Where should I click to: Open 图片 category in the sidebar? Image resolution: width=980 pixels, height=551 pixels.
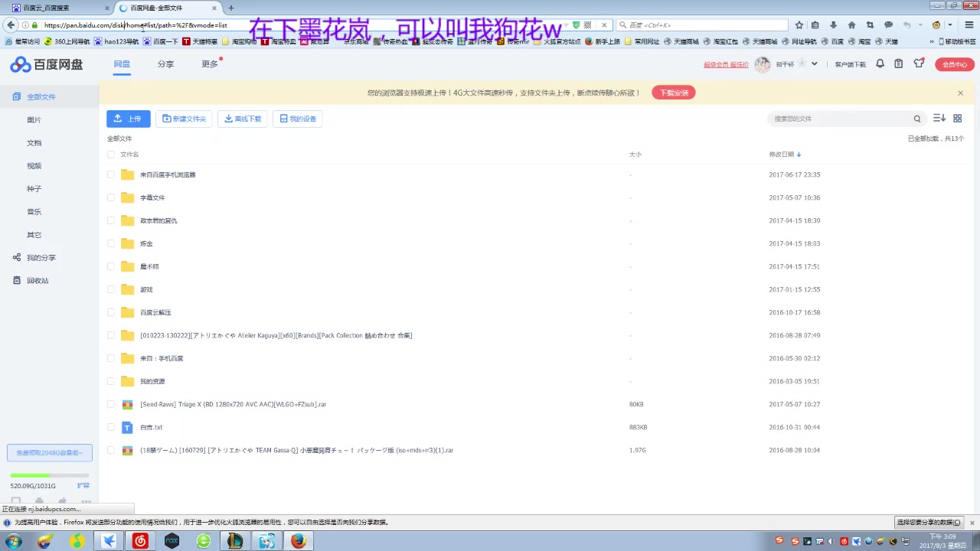click(34, 119)
